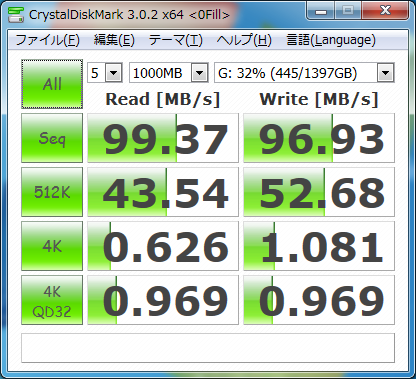Select the 512K read result 43.54

coord(163,192)
